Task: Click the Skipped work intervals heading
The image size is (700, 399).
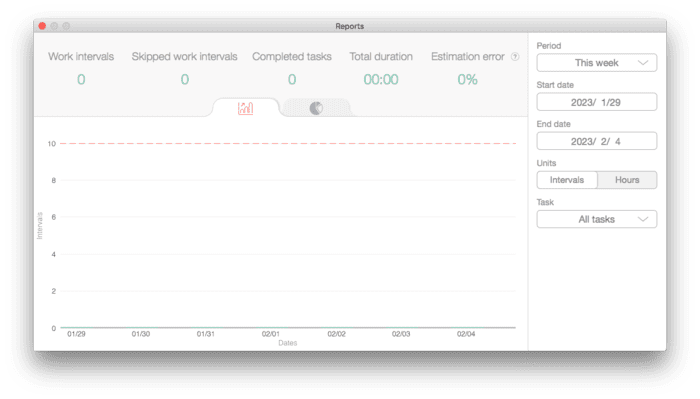Action: click(184, 57)
